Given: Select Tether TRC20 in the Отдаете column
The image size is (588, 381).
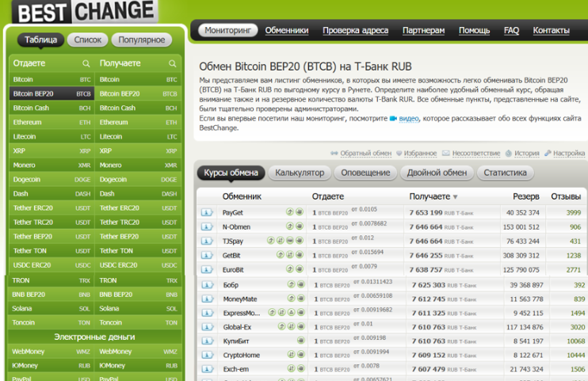Looking at the screenshot, I should coord(52,222).
